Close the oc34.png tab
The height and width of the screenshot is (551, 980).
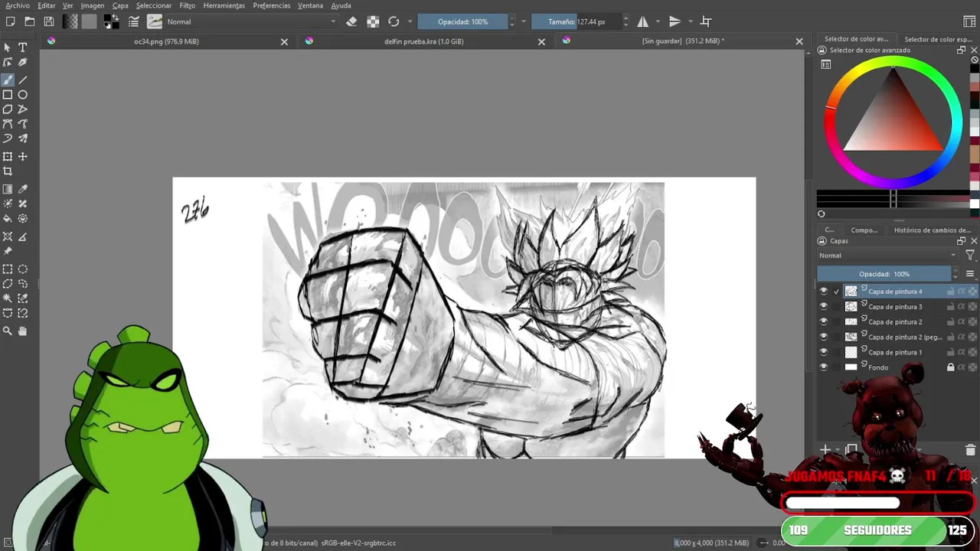(x=284, y=42)
